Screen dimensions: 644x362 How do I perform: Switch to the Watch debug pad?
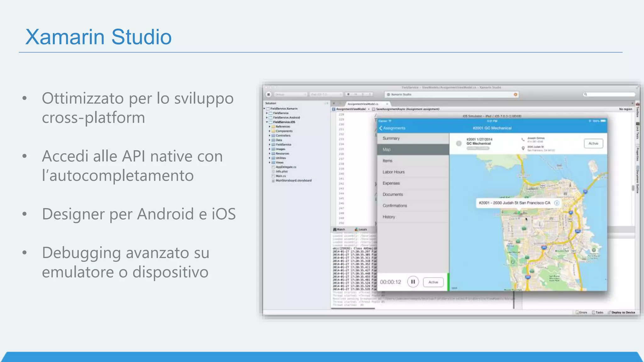pos(339,230)
